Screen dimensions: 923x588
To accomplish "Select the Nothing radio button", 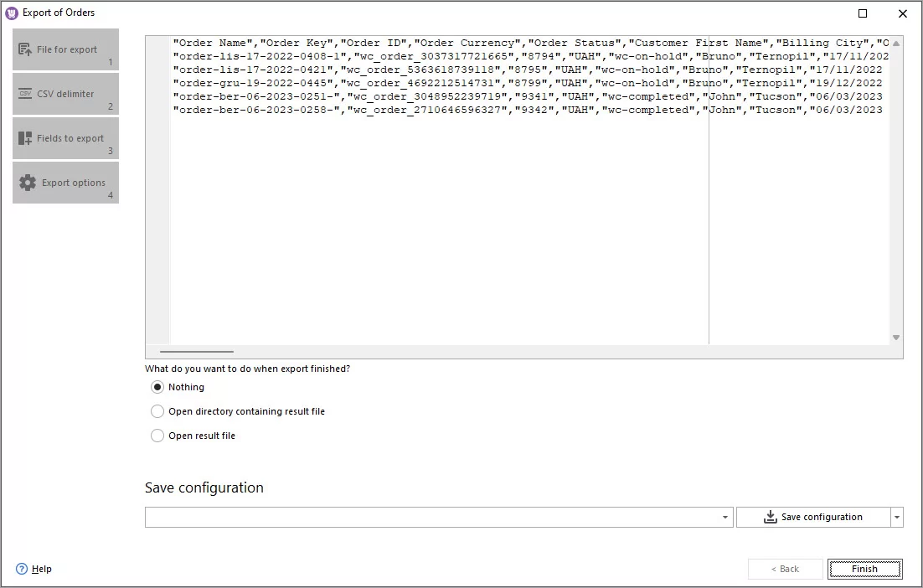I will 157,387.
